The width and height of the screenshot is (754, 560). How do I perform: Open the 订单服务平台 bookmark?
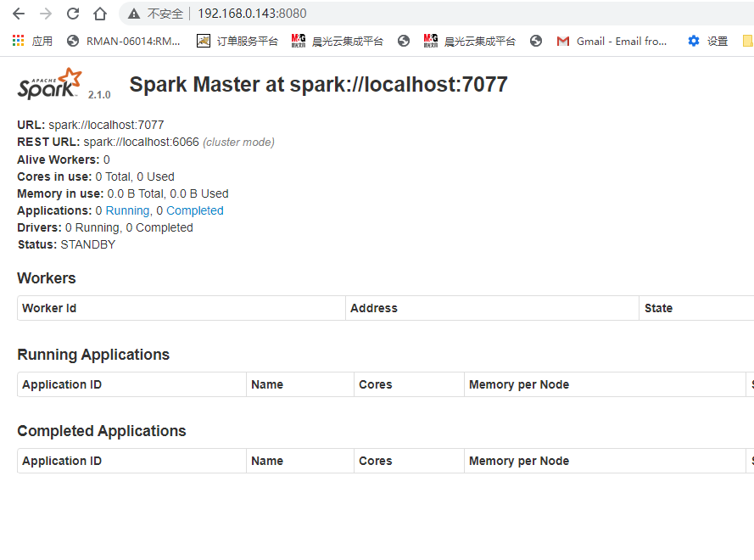[237, 42]
